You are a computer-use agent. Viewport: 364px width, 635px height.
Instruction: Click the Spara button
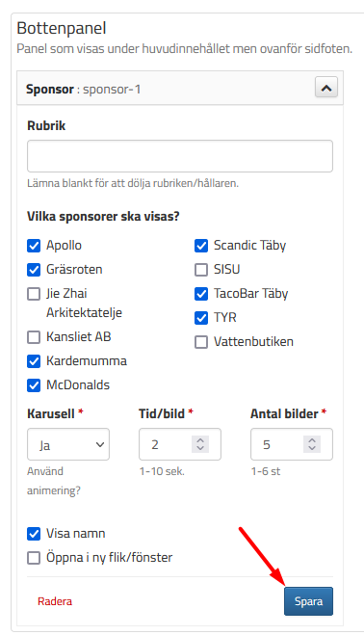pyautogui.click(x=308, y=601)
